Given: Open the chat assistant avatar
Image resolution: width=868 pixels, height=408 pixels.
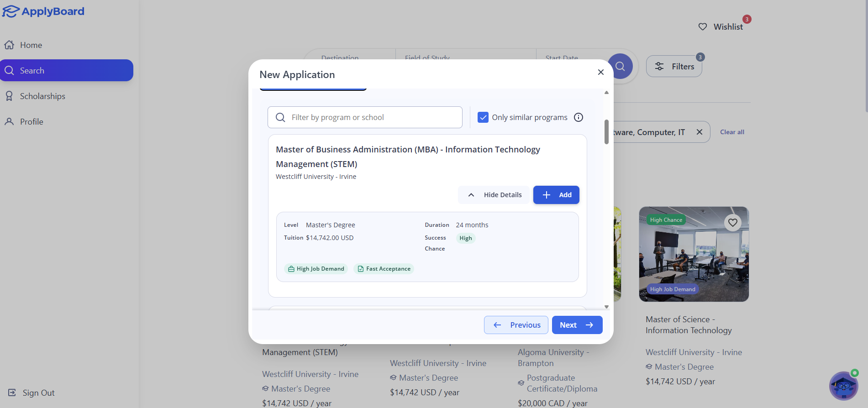Looking at the screenshot, I should point(843,386).
